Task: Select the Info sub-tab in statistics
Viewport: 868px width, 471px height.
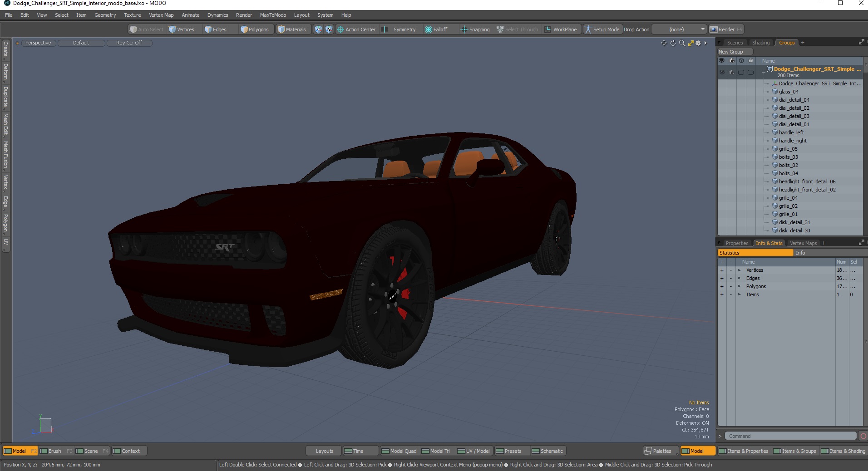Action: [x=830, y=253]
